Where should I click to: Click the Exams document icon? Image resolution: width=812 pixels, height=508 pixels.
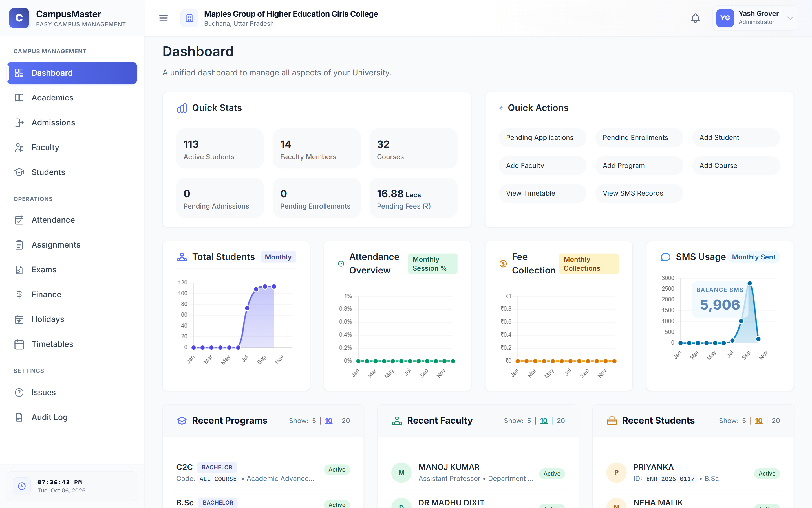[19, 270]
